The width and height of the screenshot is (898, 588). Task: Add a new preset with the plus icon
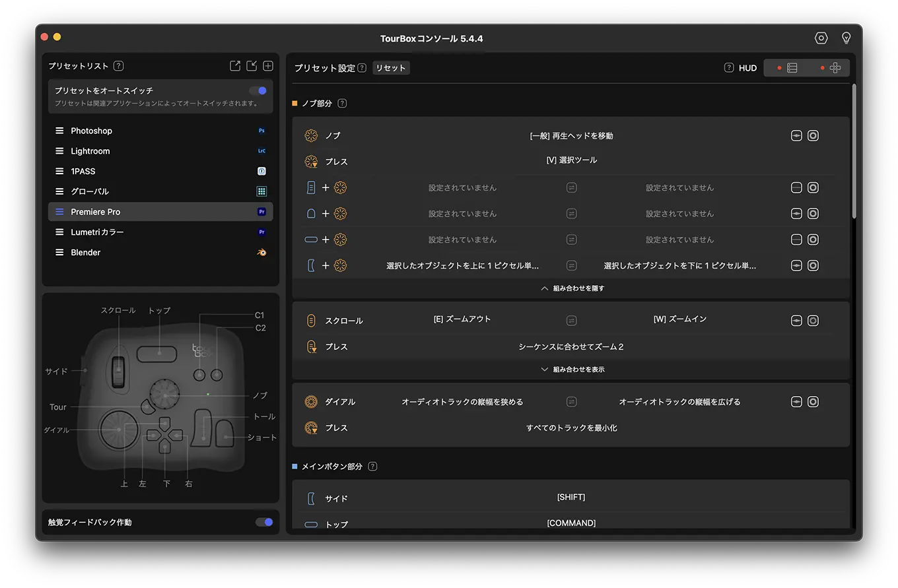(x=268, y=66)
